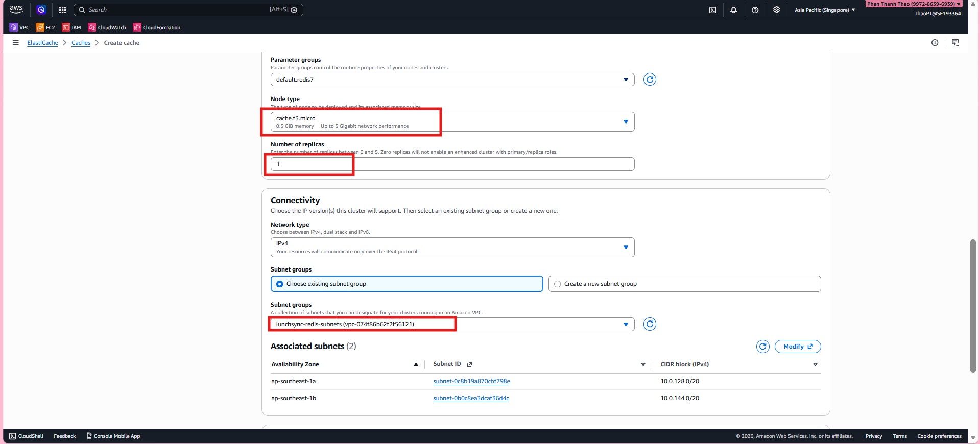
Task: Open Subnet ID external link icon in header
Action: coord(470,364)
